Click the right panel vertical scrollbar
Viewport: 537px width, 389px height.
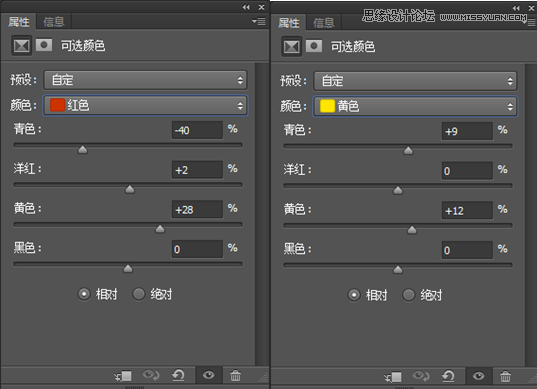(x=531, y=215)
